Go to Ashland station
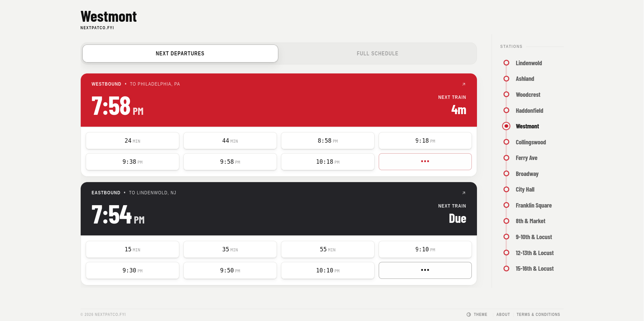This screenshot has height=321, width=644. (525, 79)
